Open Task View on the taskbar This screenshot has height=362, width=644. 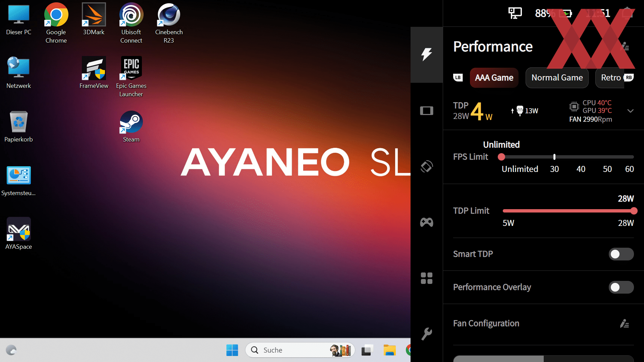(367, 350)
